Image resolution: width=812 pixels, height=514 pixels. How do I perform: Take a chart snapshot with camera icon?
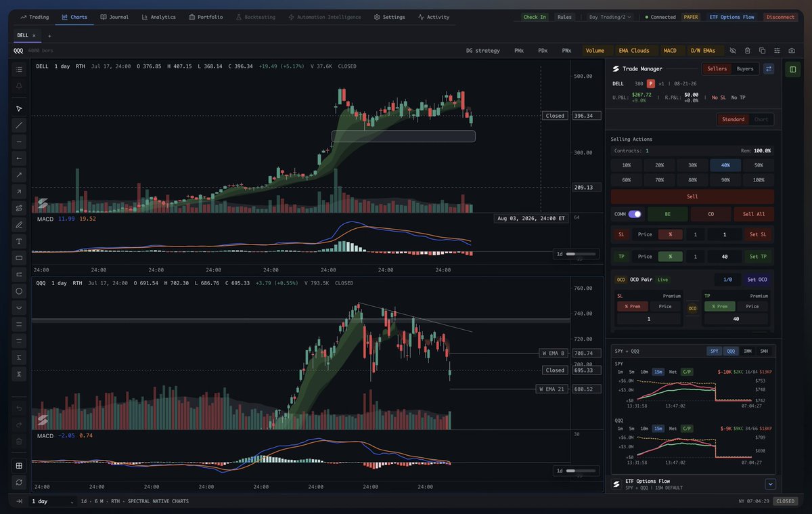tap(792, 50)
